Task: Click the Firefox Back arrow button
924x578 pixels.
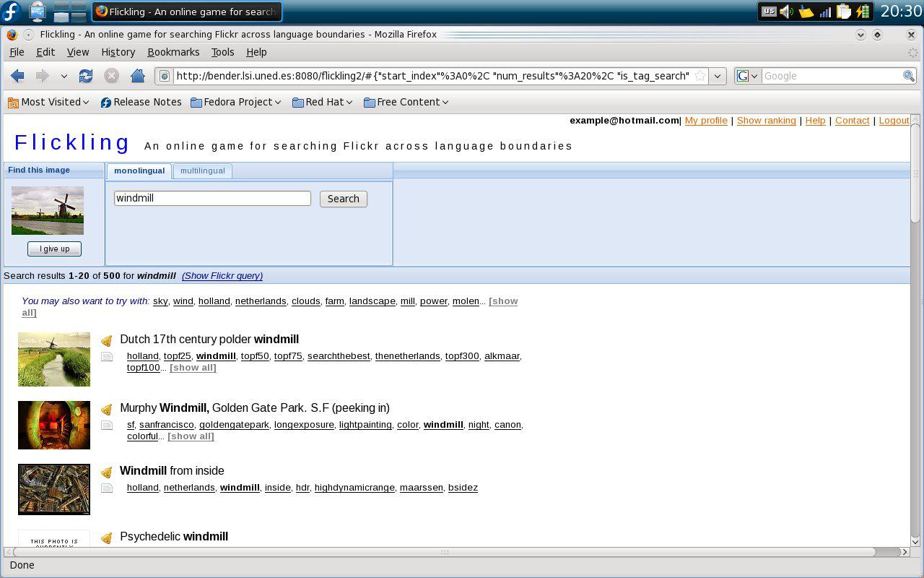Action: coord(18,76)
